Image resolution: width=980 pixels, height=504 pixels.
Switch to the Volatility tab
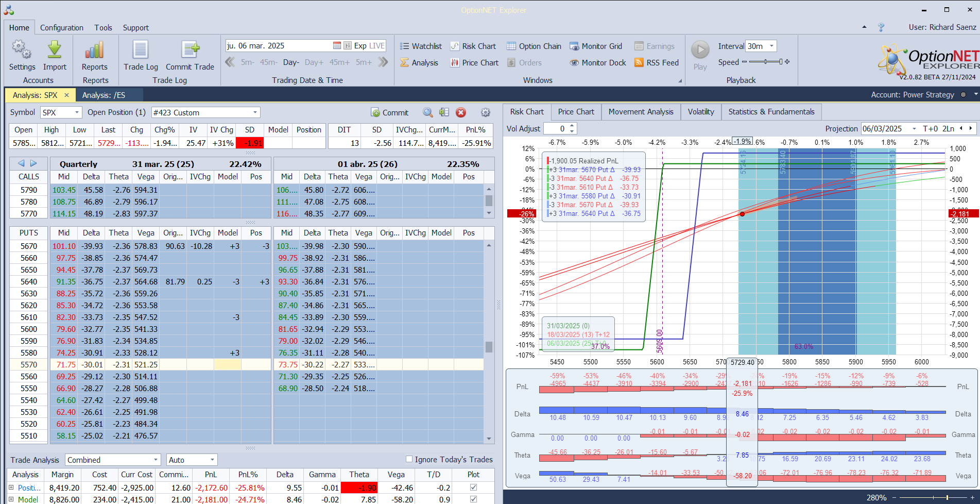coord(701,112)
